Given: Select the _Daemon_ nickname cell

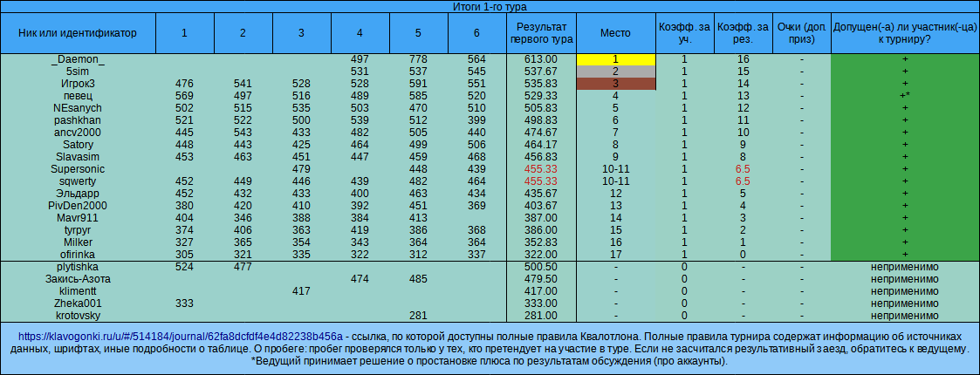Looking at the screenshot, I should click(78, 59).
